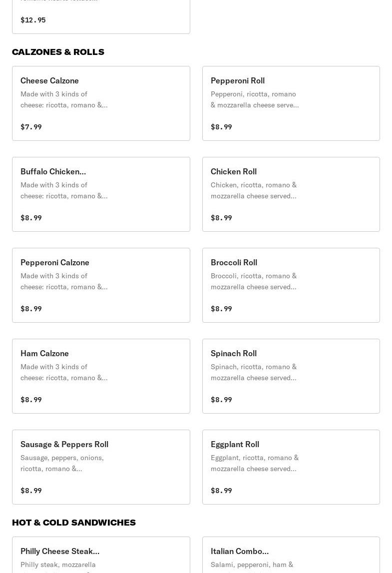Open the item priced at $12.95
This screenshot has width=392, height=573.
[101, 17]
